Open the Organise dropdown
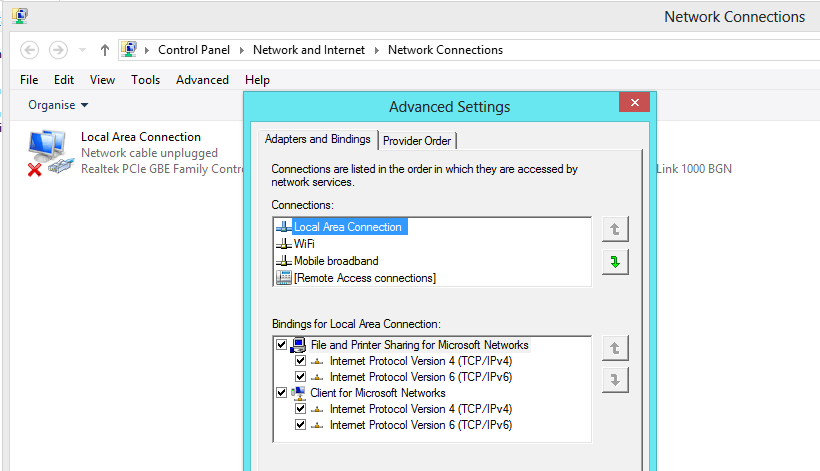The height and width of the screenshot is (471, 820). (x=58, y=105)
